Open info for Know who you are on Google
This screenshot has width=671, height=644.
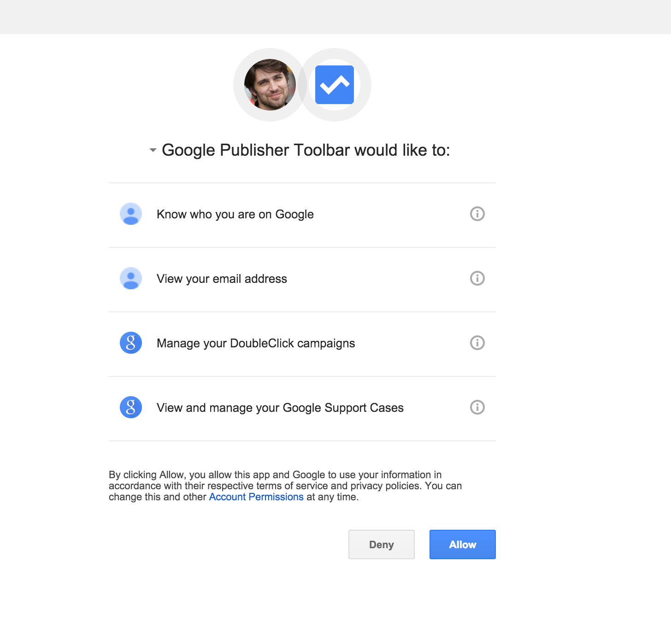(x=477, y=214)
